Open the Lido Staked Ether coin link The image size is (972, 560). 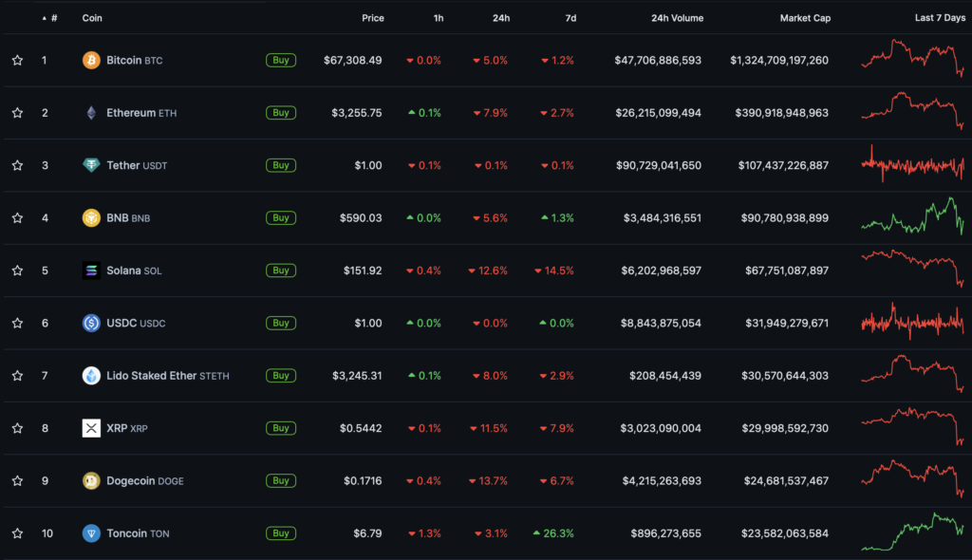click(x=151, y=376)
